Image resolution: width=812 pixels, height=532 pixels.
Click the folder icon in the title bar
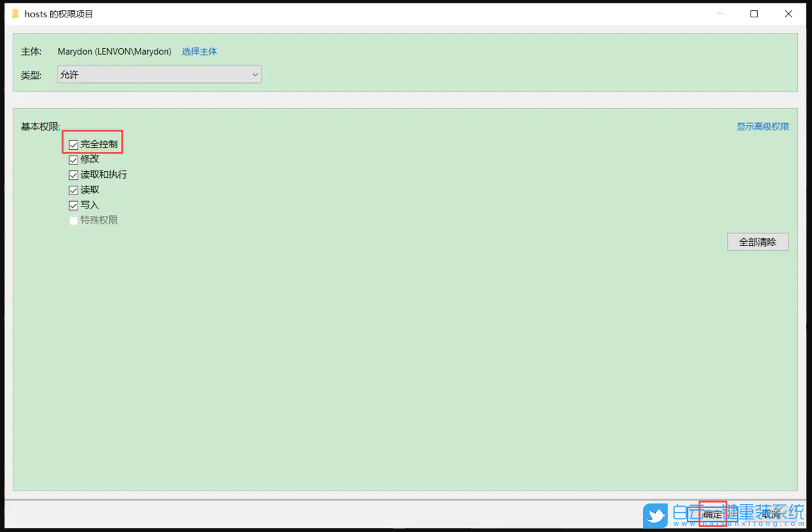[x=15, y=14]
